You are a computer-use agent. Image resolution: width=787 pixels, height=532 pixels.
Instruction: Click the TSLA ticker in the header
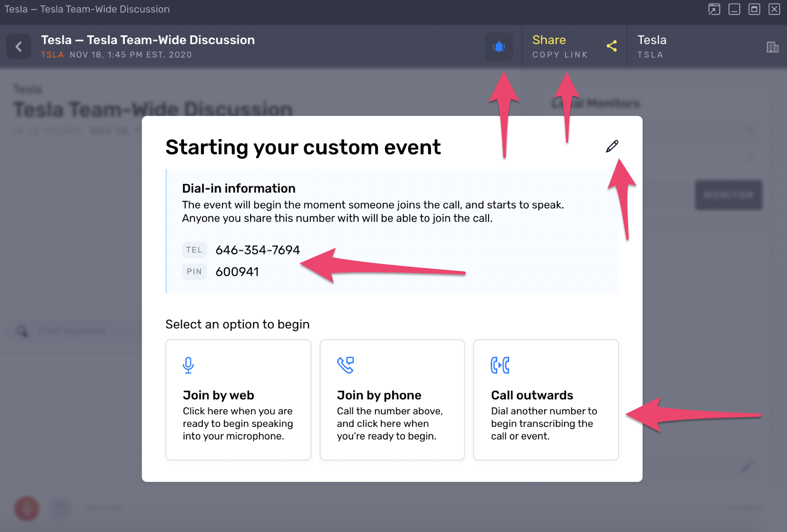pyautogui.click(x=52, y=55)
